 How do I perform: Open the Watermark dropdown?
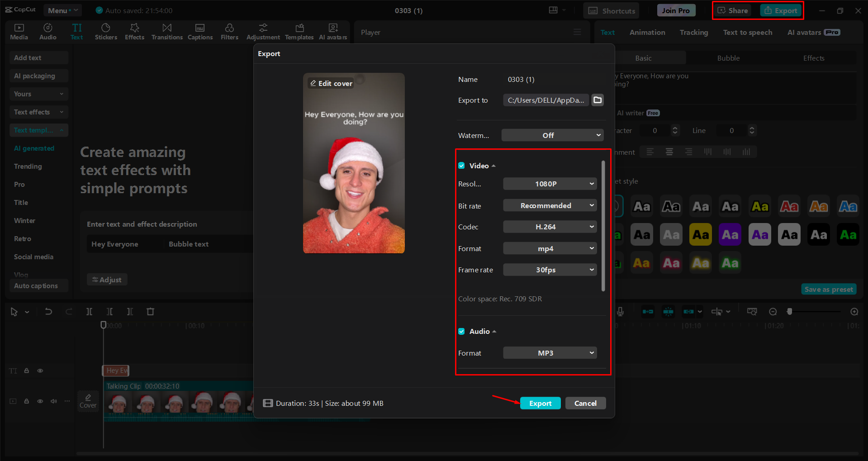pyautogui.click(x=552, y=135)
